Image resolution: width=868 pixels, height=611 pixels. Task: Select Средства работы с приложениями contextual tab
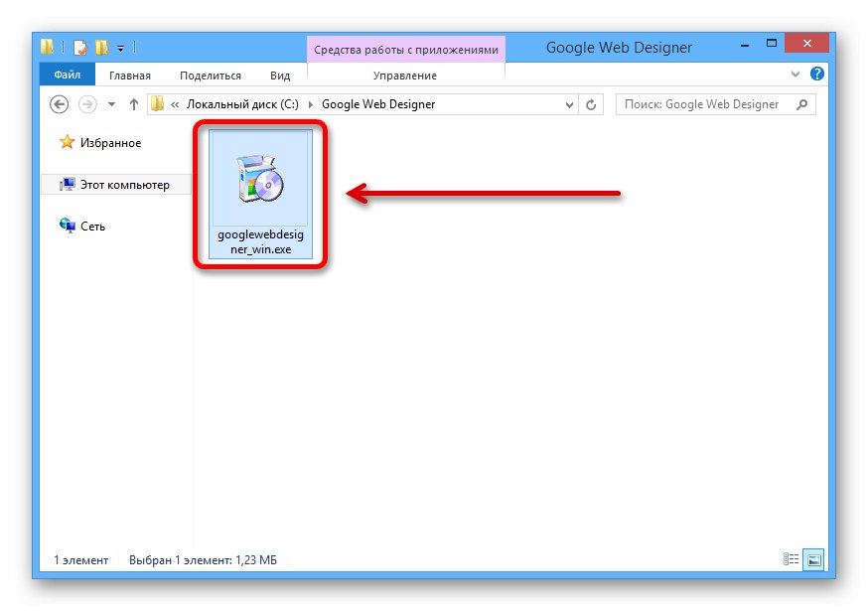click(406, 50)
